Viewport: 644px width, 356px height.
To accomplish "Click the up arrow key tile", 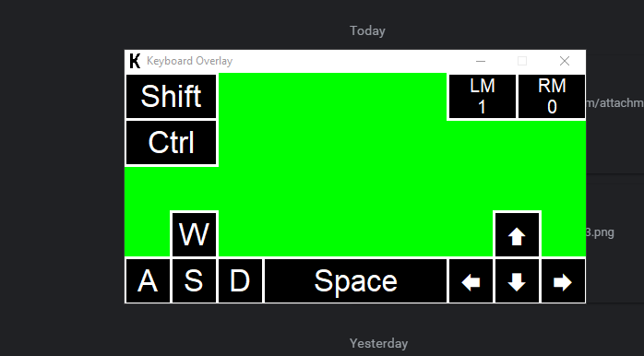I will [517, 234].
